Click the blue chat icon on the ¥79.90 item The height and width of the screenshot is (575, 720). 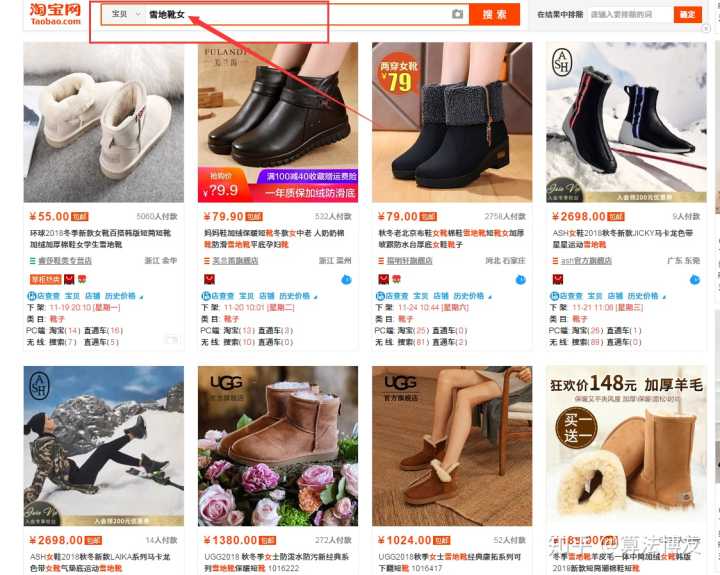tap(346, 279)
